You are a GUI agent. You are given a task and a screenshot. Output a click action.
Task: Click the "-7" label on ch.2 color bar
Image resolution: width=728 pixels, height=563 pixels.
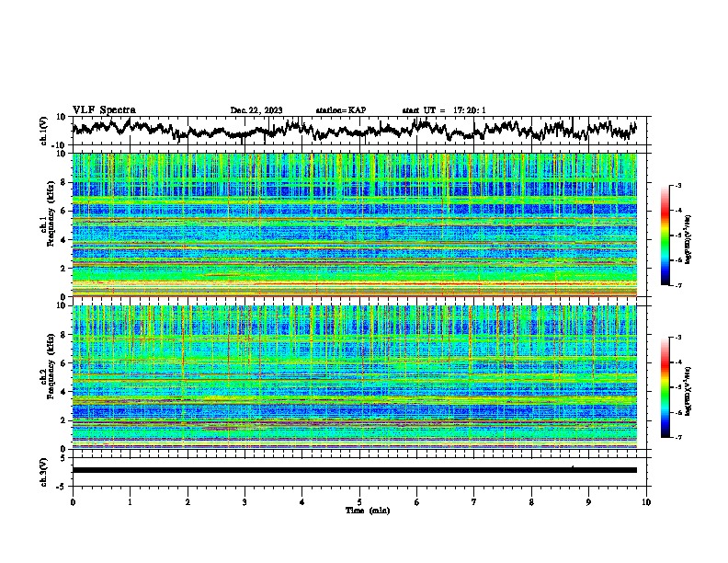677,437
